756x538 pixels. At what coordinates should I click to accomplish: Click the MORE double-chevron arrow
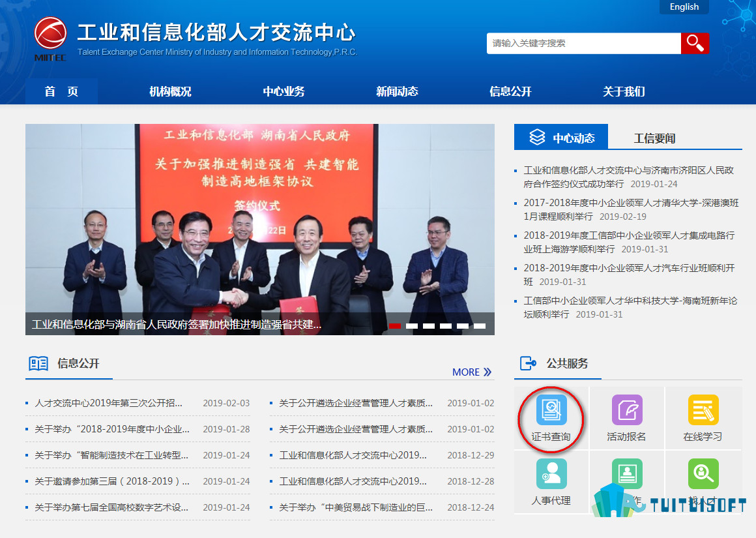(487, 372)
